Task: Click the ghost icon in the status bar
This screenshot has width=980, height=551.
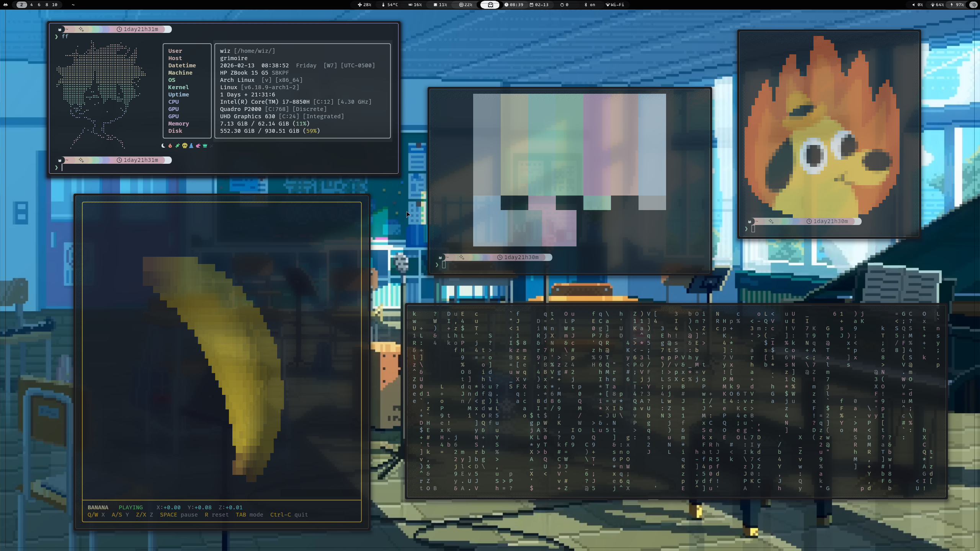Action: click(490, 5)
